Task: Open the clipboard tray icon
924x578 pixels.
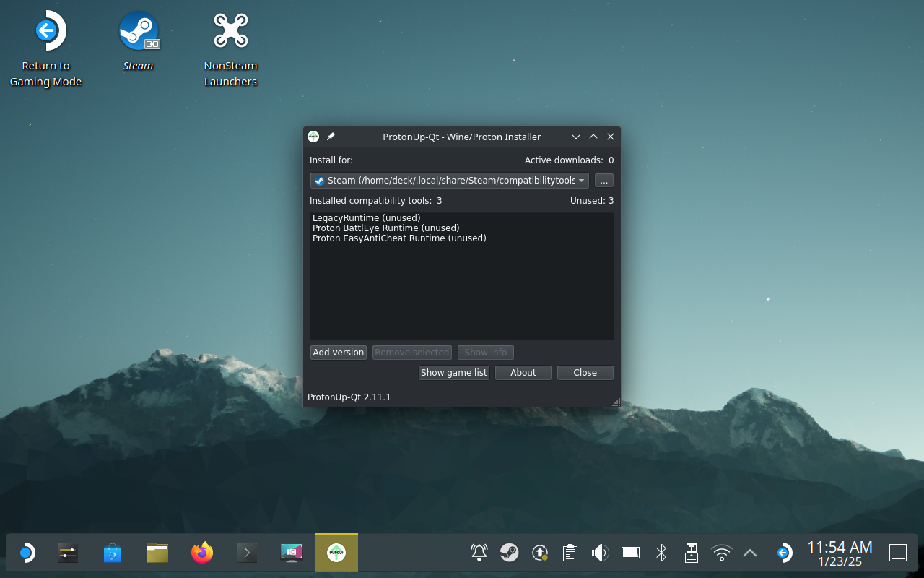Action: 570,553
